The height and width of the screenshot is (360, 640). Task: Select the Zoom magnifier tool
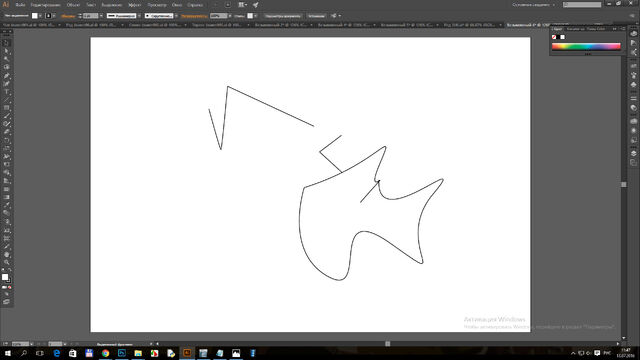coord(7,263)
